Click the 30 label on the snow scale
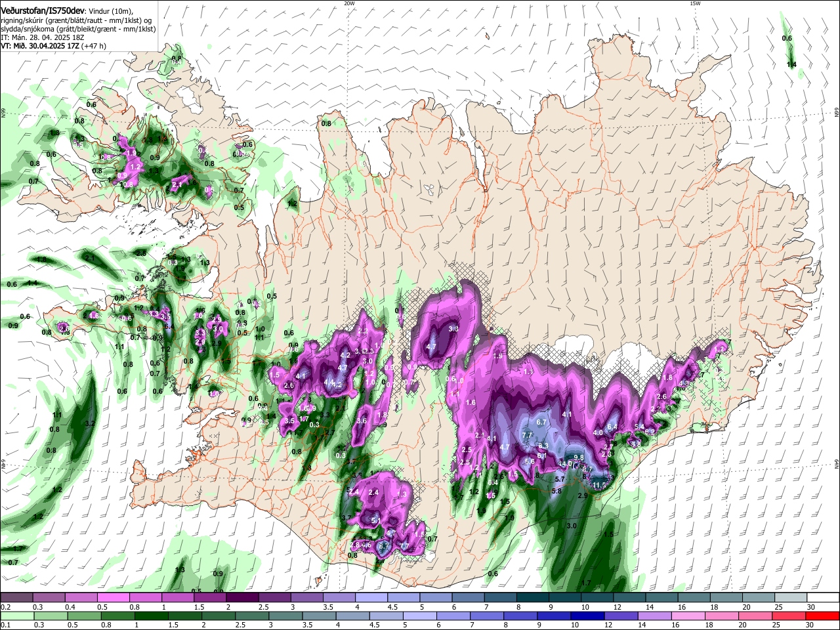Viewport: 840px width, 630px height. tap(811, 607)
